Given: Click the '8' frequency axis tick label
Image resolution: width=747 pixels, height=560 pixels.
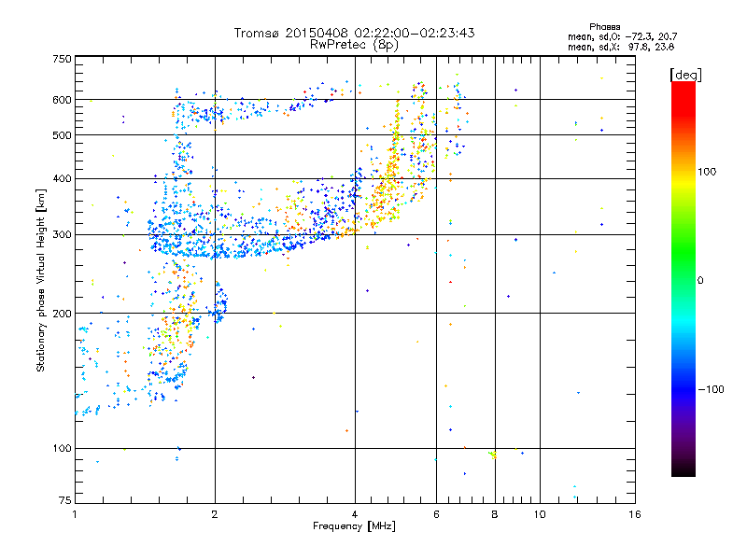Looking at the screenshot, I should (495, 514).
